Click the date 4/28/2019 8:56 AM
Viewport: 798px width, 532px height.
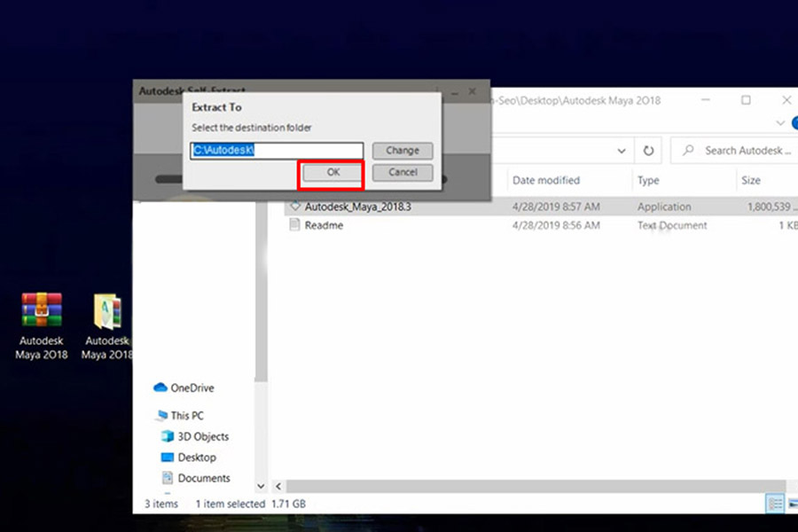[x=556, y=225]
